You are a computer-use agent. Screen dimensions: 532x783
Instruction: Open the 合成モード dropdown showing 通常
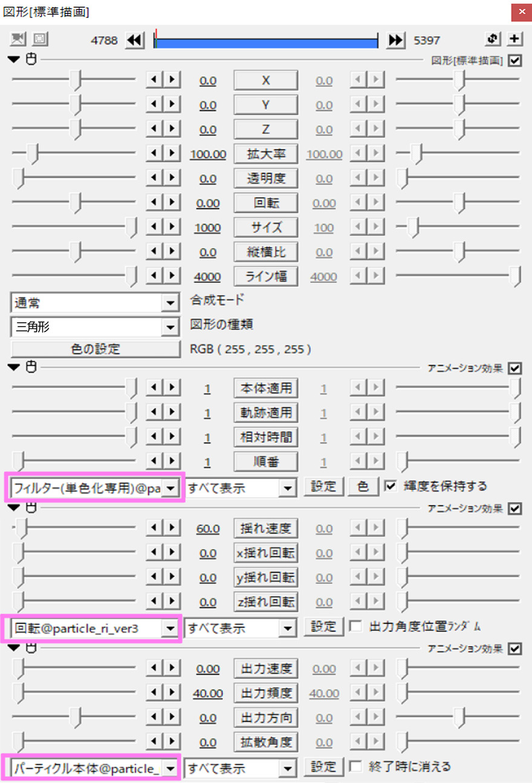[x=95, y=303]
